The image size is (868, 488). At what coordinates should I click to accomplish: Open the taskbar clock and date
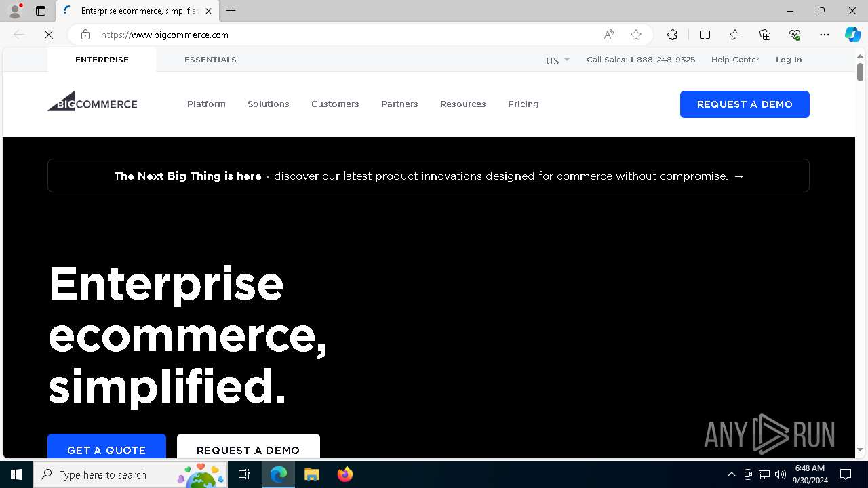[810, 474]
